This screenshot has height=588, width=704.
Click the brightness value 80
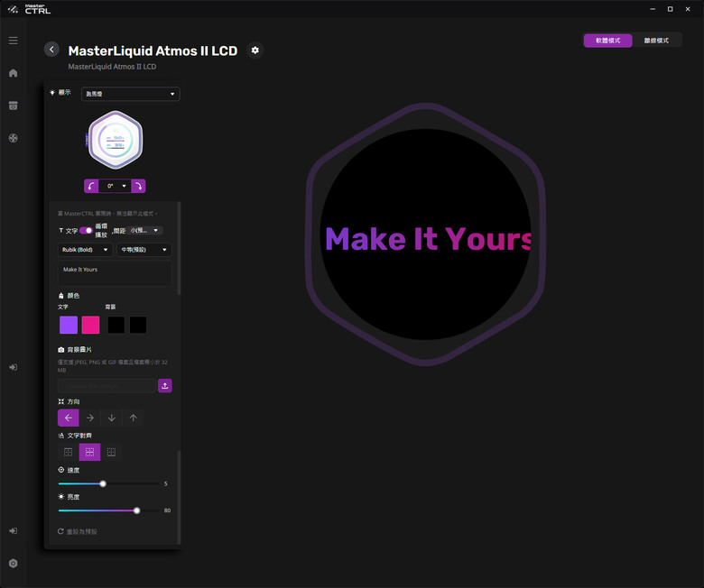[167, 510]
